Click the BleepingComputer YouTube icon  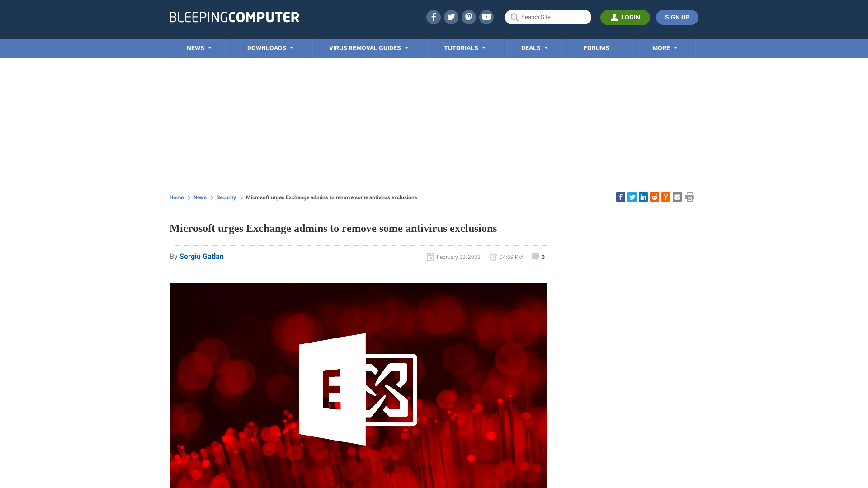[x=486, y=17]
